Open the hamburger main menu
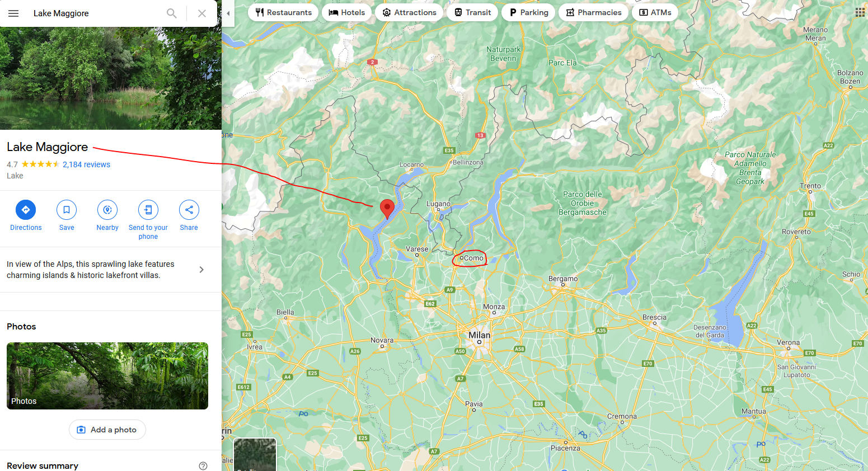This screenshot has width=868, height=471. (x=13, y=13)
